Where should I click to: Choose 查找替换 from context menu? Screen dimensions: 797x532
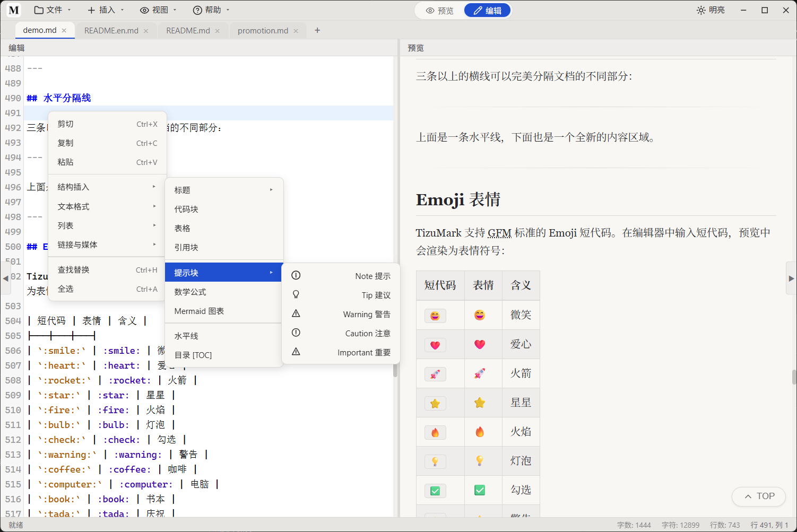tap(107, 270)
